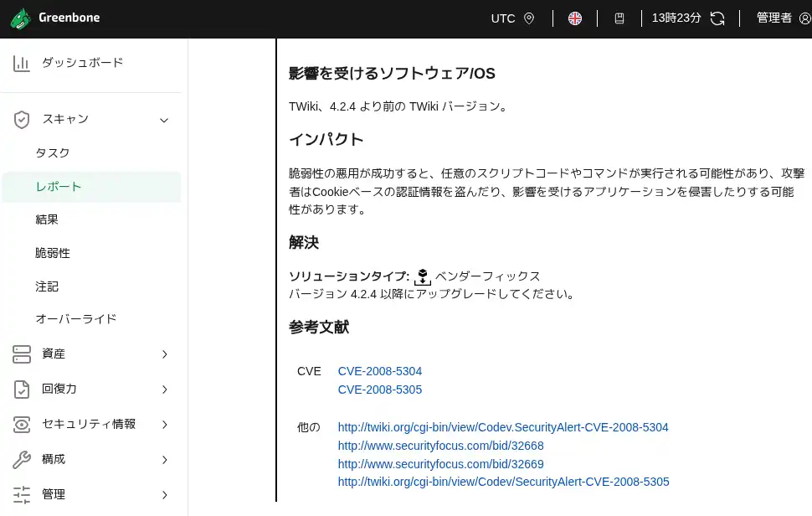812x516 pixels.
Task: Open language selector flag icon
Action: (x=575, y=18)
